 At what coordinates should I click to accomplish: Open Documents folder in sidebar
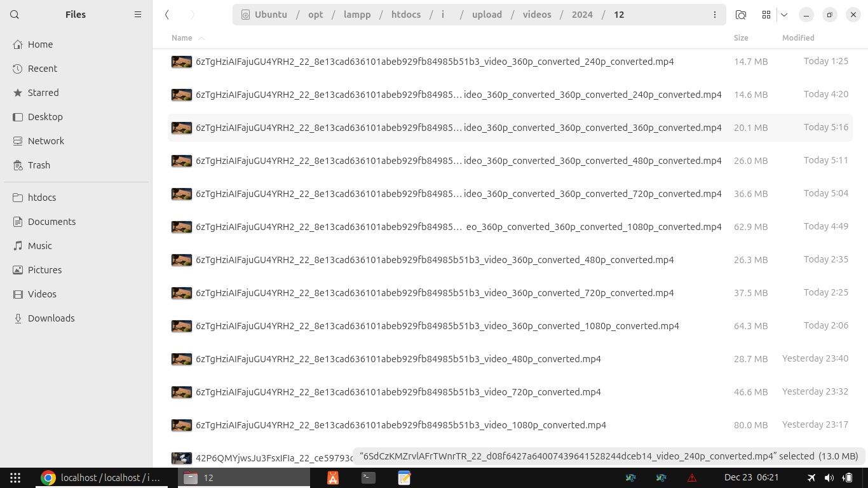click(x=76, y=222)
